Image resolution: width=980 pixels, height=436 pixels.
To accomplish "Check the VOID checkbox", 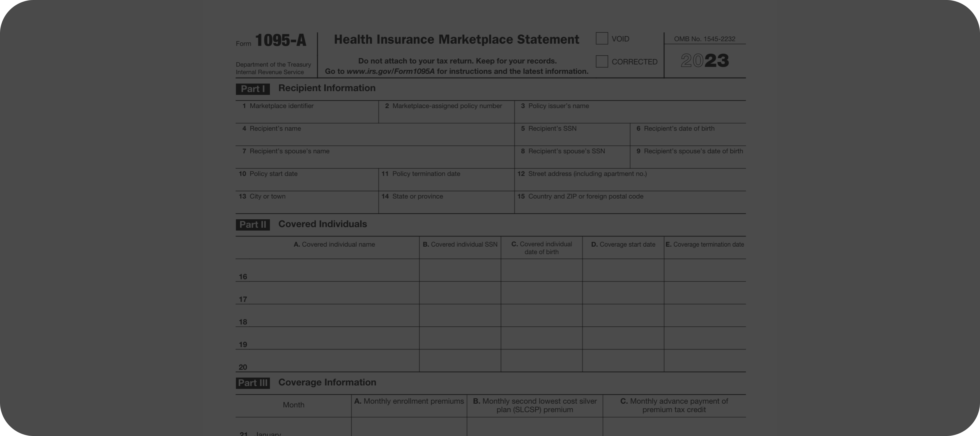I will 601,38.
